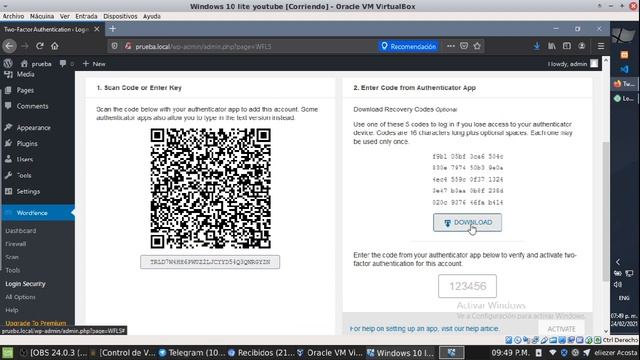Open Wordfence Scan submenu
This screenshot has height=360, width=640.
tap(12, 257)
